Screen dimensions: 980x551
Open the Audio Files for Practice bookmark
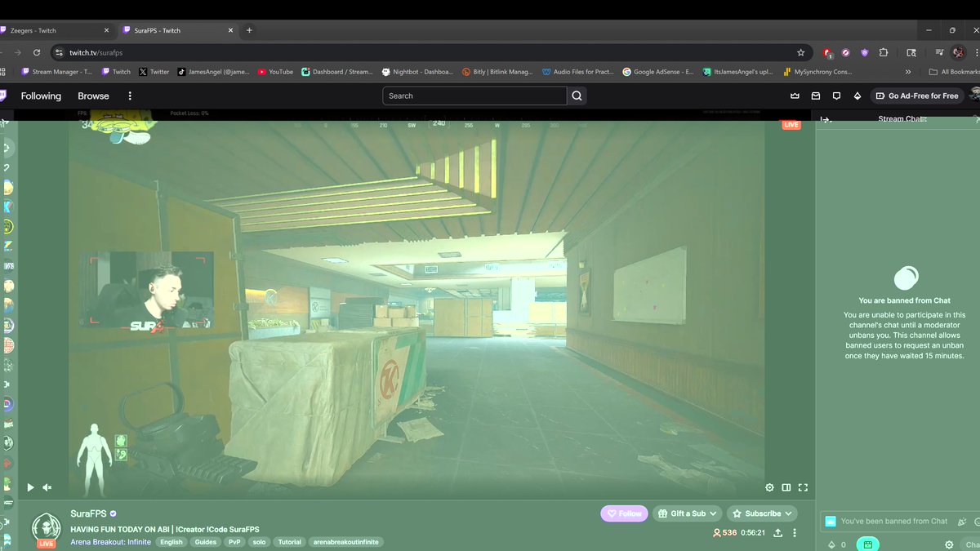click(578, 72)
